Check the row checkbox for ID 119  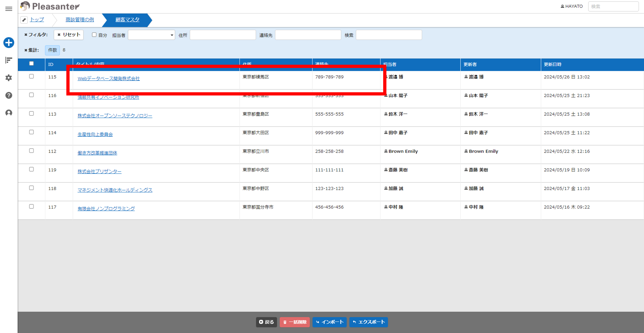pos(31,169)
